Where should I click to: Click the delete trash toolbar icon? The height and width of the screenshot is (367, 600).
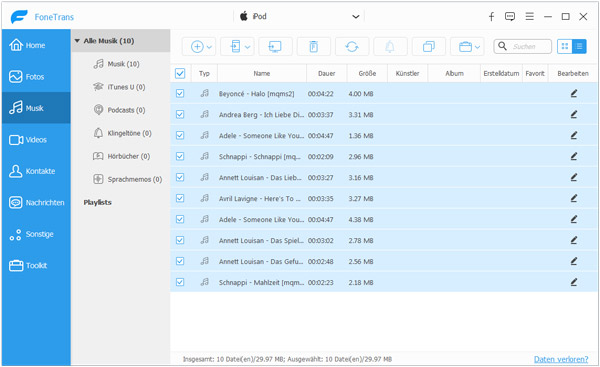[313, 47]
